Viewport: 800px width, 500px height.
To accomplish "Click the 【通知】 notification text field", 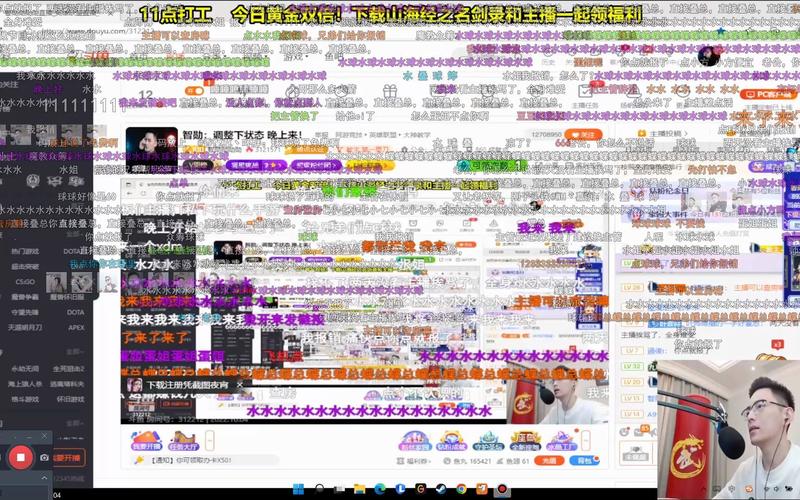I will (207, 460).
